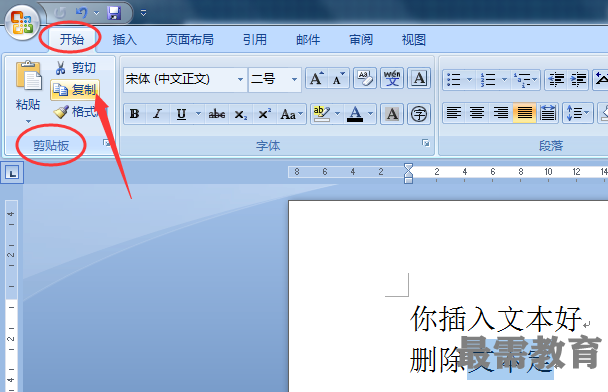
Task: Click the horizontal ruler at 4
Action: 465,172
